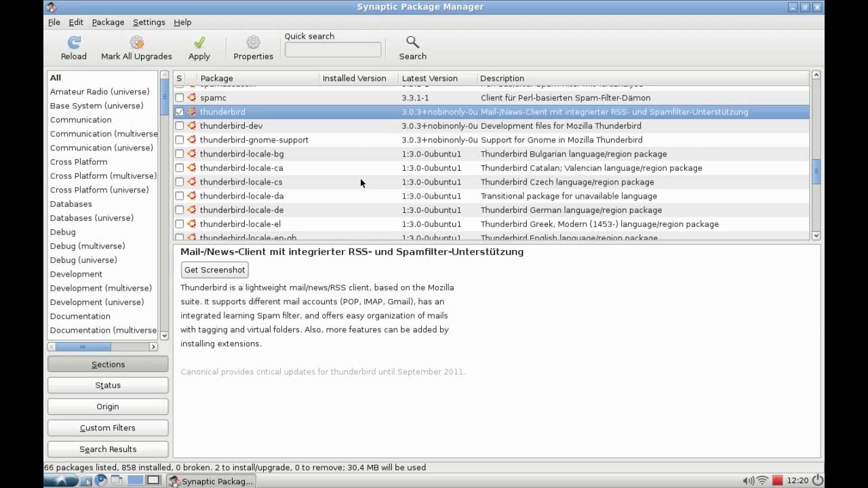Launch Chromium browser from the panel
This screenshot has width=868, height=488.
pyautogui.click(x=101, y=481)
